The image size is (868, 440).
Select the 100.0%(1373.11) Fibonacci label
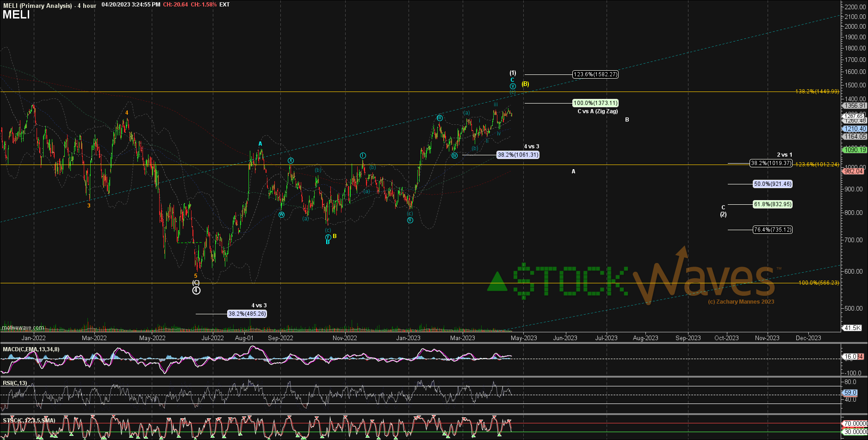pyautogui.click(x=595, y=103)
